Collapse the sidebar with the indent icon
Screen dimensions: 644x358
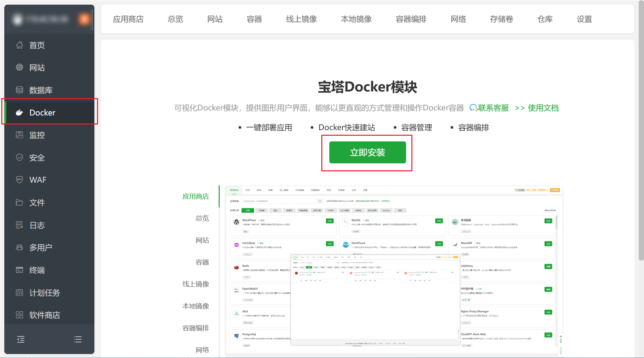[x=21, y=339]
